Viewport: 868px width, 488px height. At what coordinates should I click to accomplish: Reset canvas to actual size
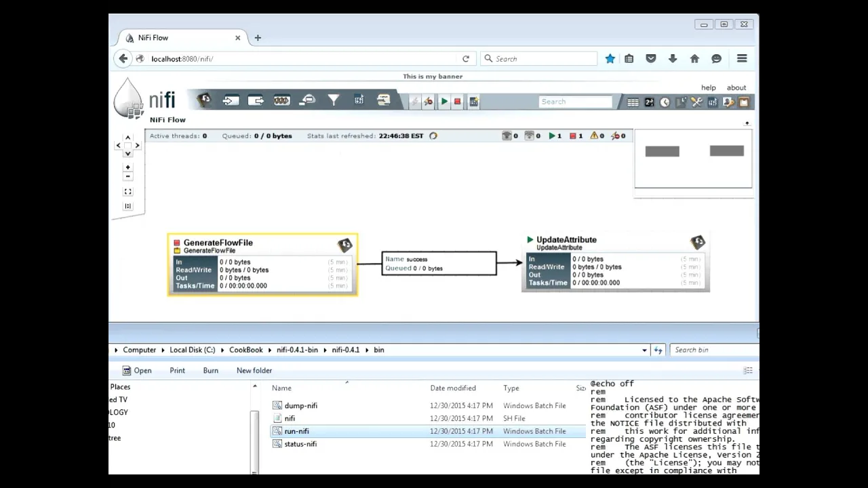point(127,206)
